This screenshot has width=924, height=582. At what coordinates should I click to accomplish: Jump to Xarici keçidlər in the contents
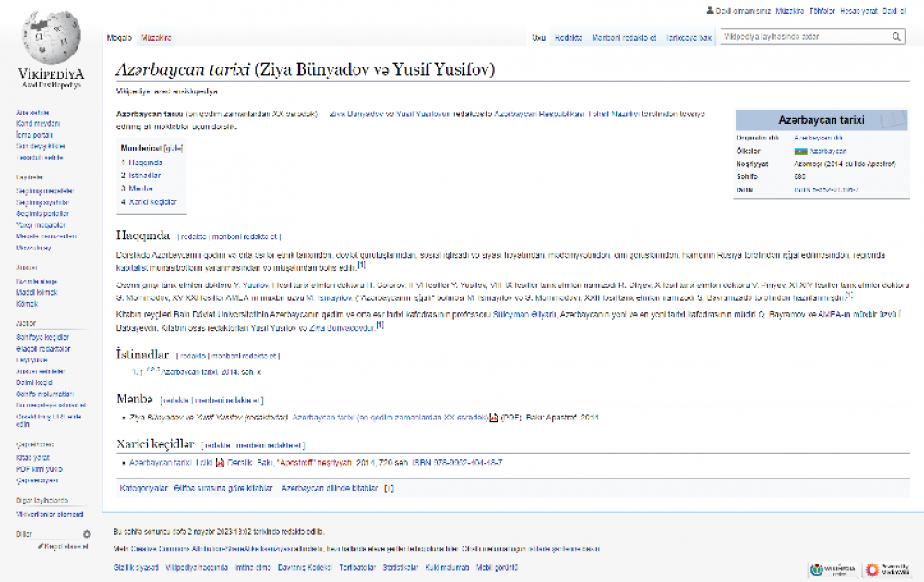(x=152, y=201)
